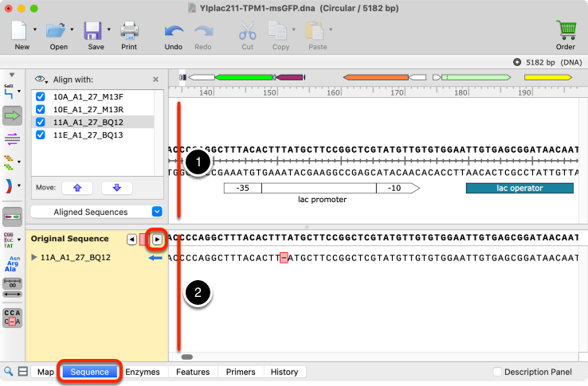Click the red gap mismatch in 11A_A1_27_BQ12 sequence
This screenshot has height=386, width=588.
tap(284, 258)
